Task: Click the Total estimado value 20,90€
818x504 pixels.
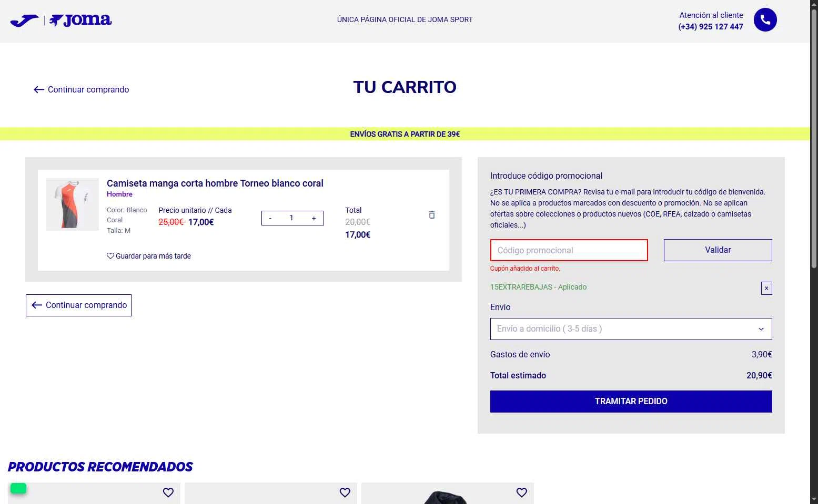Action: pyautogui.click(x=759, y=376)
